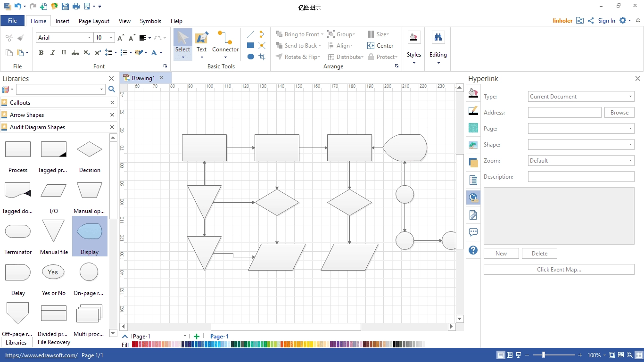Click the Print icon in quick access toolbar

tap(76, 6)
